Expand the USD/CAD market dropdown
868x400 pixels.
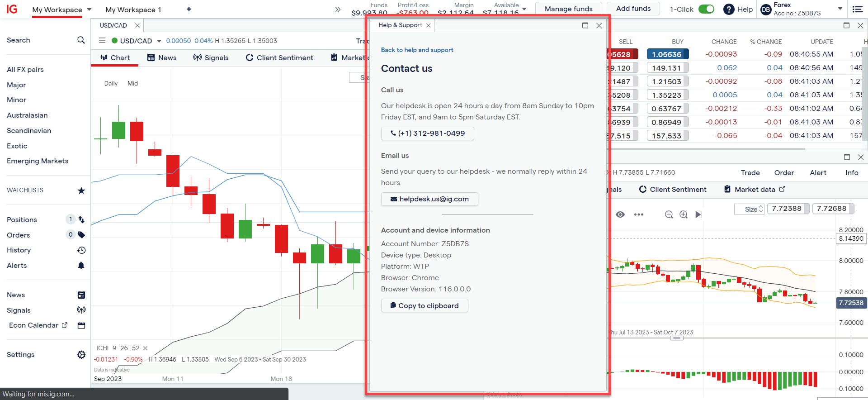coord(159,41)
